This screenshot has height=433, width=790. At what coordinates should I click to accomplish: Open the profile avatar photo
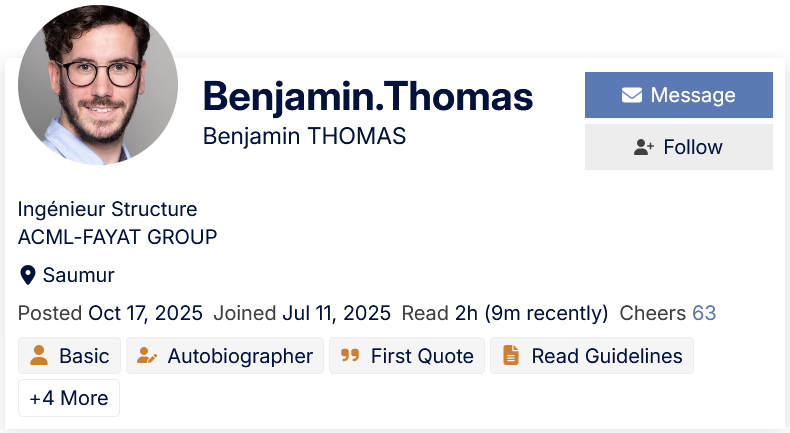coord(98,85)
